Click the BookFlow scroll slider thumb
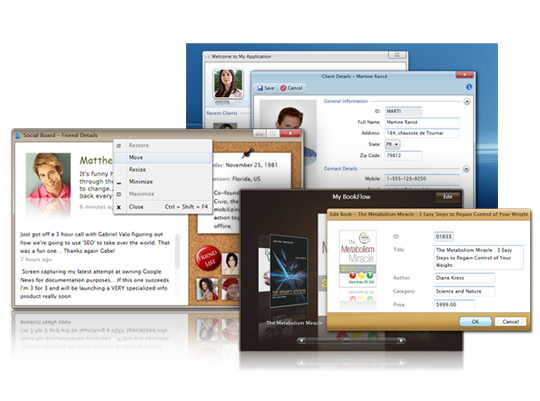Screen dimensions: 540x401 (x=346, y=341)
